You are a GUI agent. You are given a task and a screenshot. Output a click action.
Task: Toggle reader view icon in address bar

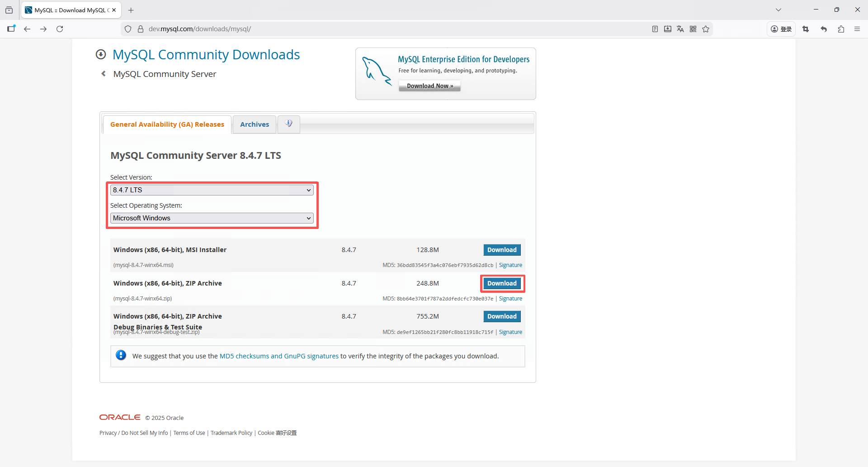click(x=655, y=29)
